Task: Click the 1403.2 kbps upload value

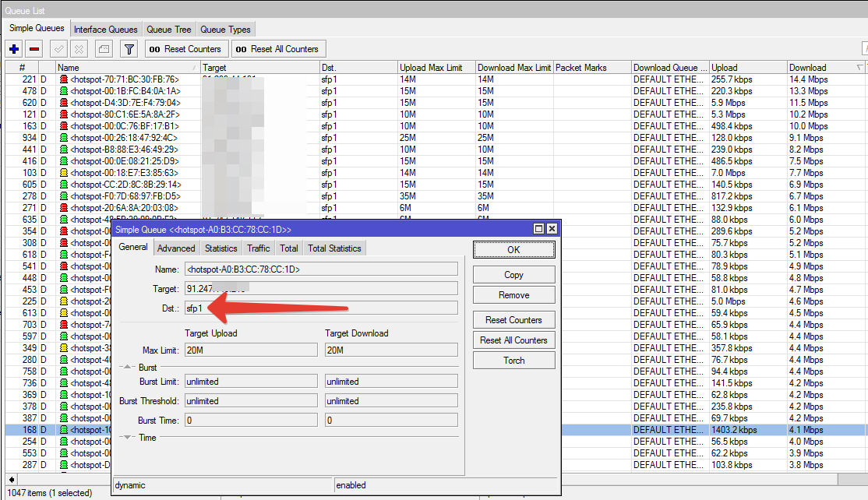Action: click(x=734, y=430)
